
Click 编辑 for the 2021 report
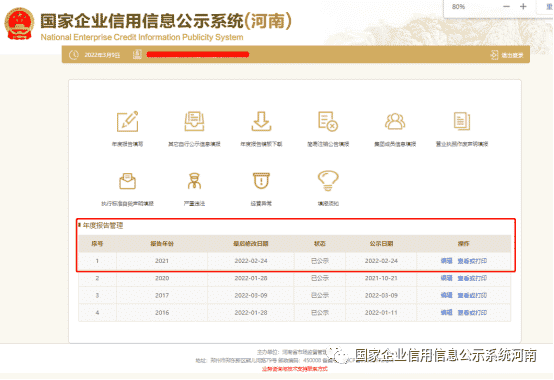[x=447, y=261]
